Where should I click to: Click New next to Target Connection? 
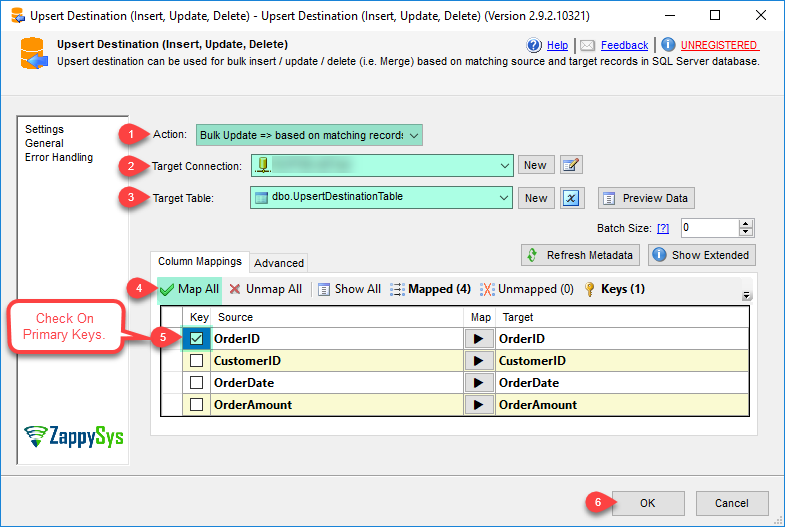pos(536,165)
